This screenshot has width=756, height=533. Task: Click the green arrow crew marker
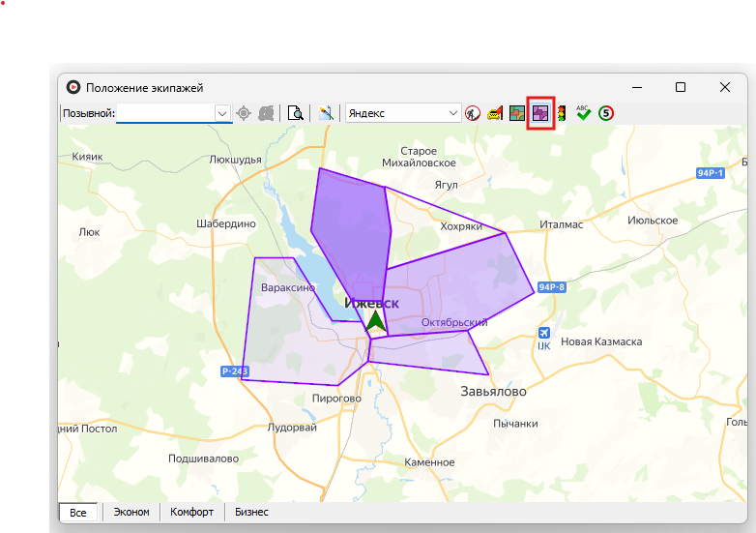tap(376, 322)
